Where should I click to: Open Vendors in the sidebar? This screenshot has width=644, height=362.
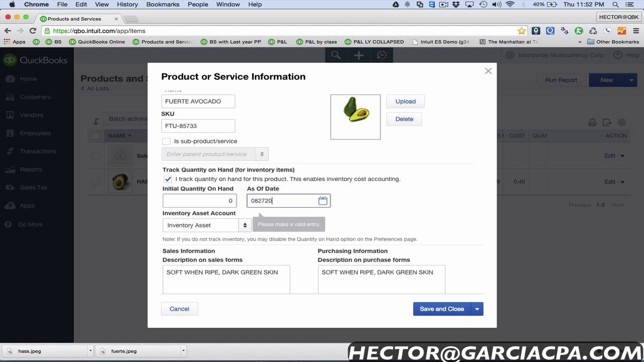click(31, 115)
